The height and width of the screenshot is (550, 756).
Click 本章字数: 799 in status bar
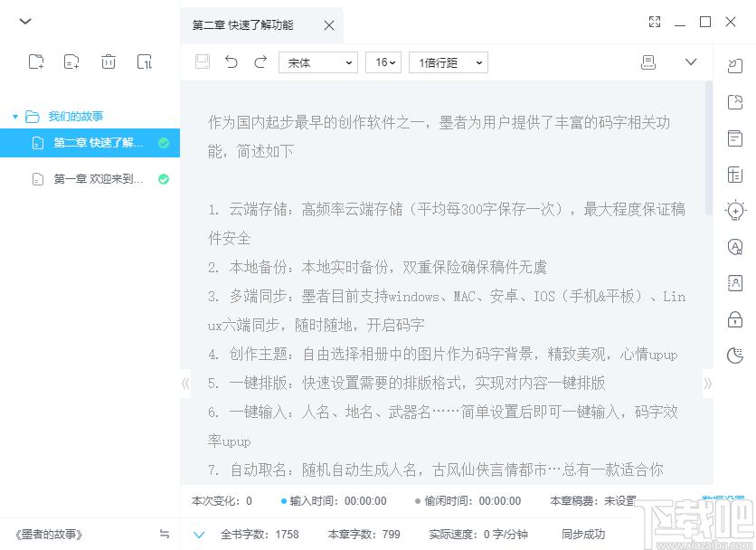tap(364, 535)
